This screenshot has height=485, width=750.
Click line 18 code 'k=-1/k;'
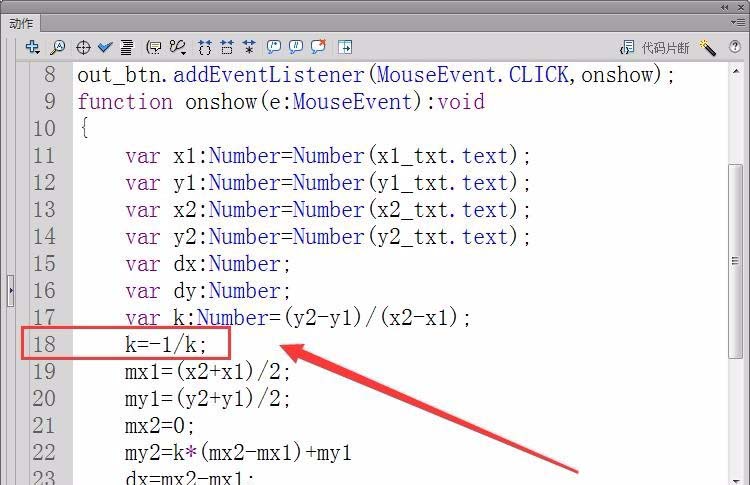(165, 344)
